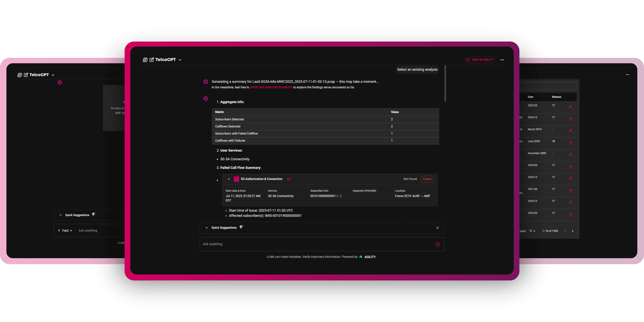Open three-dot menu in right background window
Screen dimensions: 644x322
[627, 75]
